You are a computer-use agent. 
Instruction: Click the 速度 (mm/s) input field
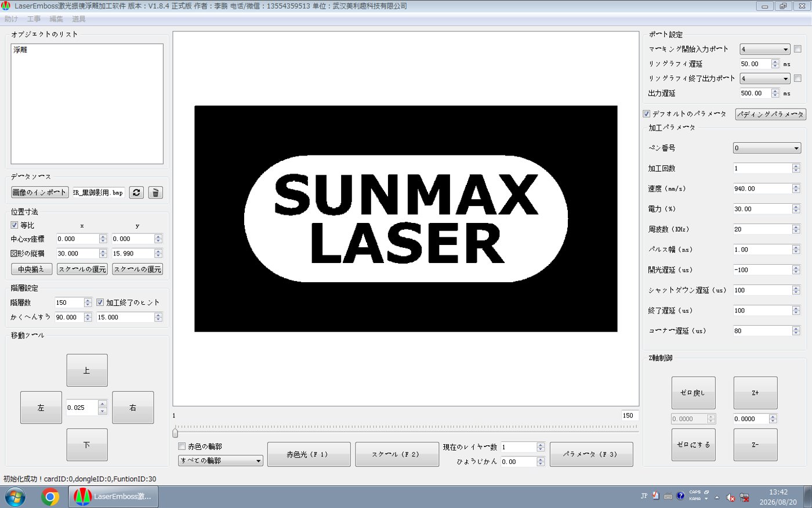(762, 189)
